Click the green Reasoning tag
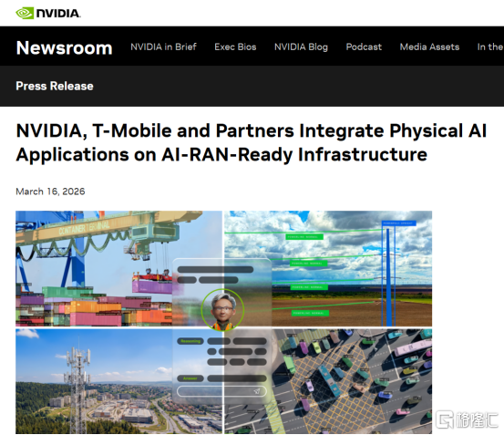The width and height of the screenshot is (504, 435). (190, 341)
